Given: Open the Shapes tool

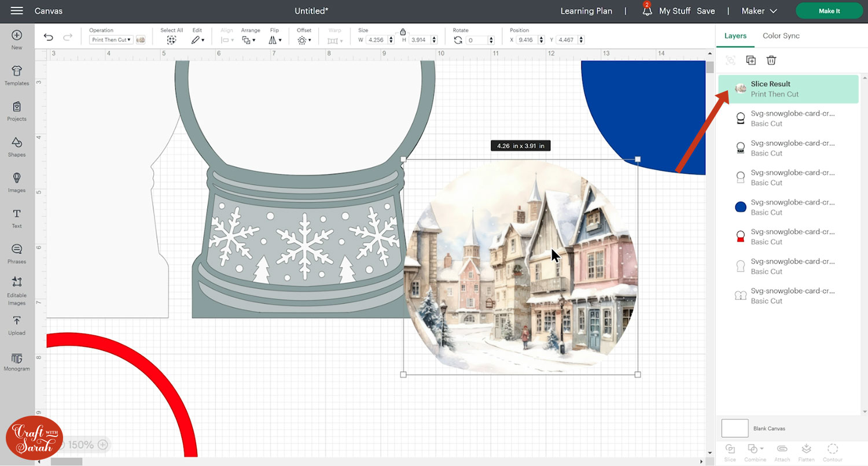Looking at the screenshot, I should (17, 147).
